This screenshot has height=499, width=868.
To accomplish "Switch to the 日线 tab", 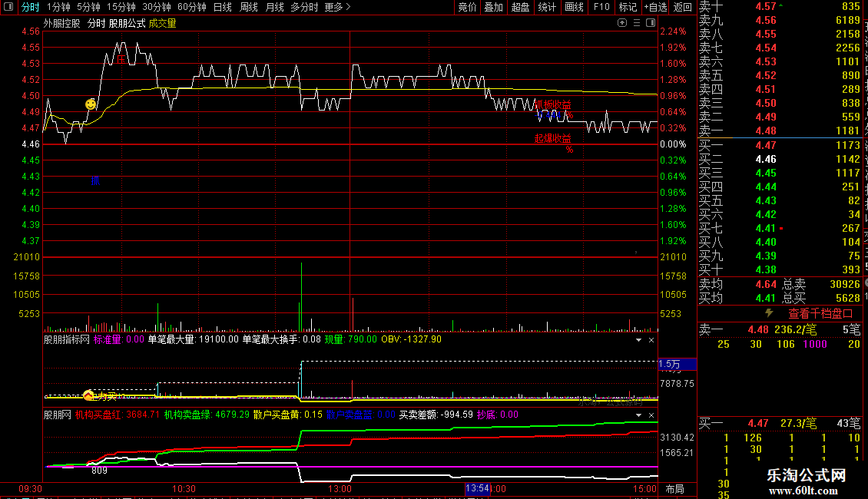I will pyautogui.click(x=223, y=7).
